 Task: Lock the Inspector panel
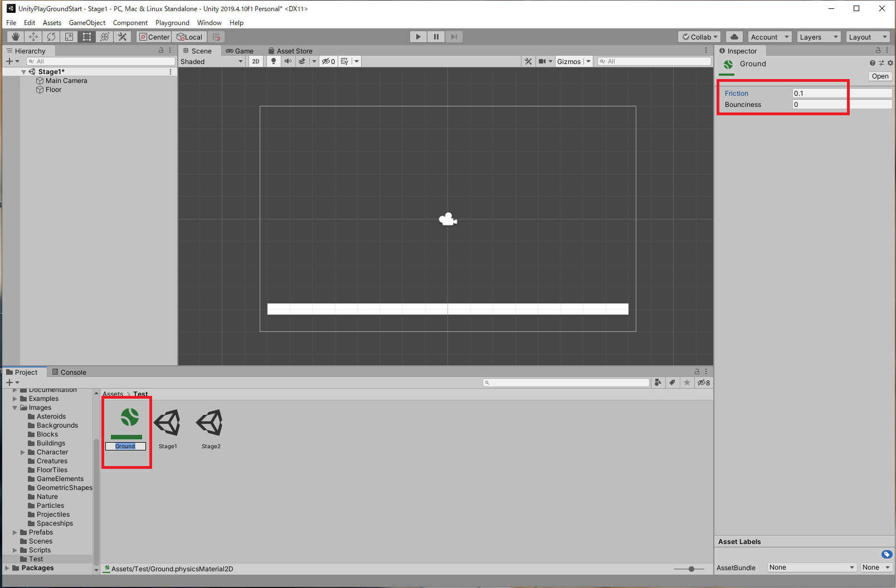pyautogui.click(x=878, y=50)
